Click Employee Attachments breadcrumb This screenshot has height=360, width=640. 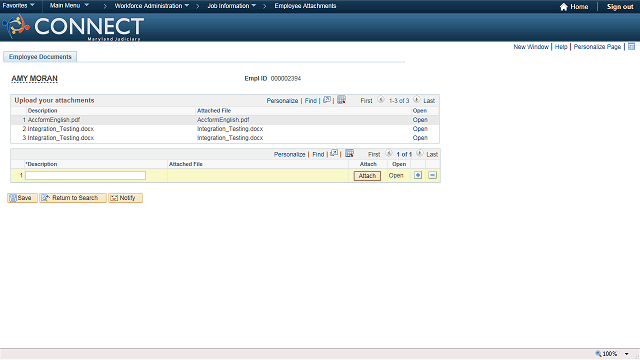[305, 6]
